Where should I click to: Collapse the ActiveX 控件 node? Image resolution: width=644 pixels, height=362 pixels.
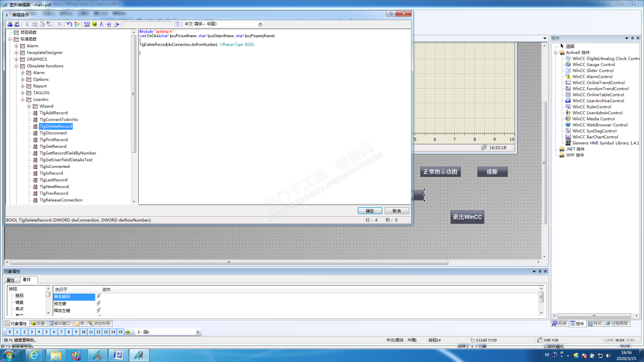[556, 52]
